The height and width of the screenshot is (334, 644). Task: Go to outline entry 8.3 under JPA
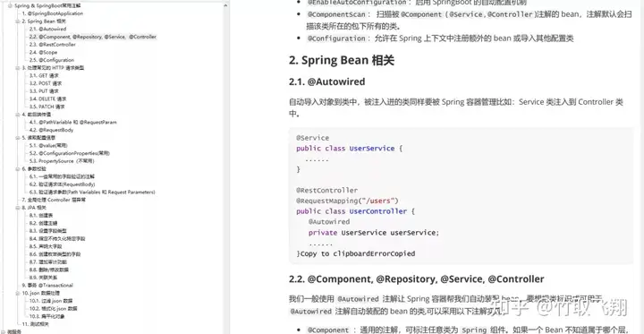tap(47, 231)
